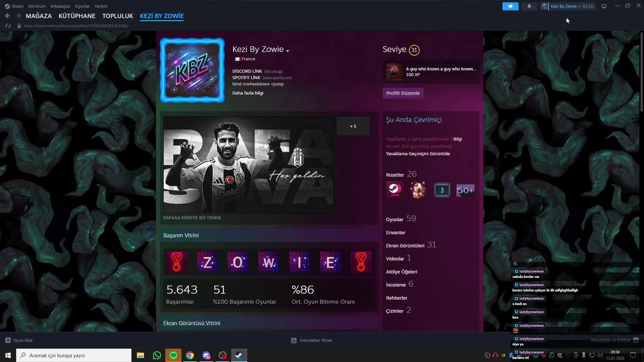
Task: Click the Steam 2025 badge icon
Action: (394, 190)
